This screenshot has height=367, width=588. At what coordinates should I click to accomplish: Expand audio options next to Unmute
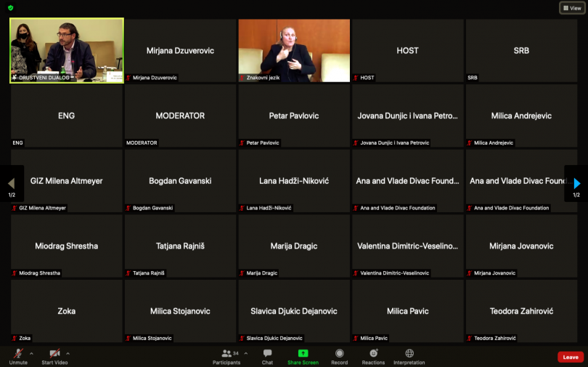[x=31, y=353]
